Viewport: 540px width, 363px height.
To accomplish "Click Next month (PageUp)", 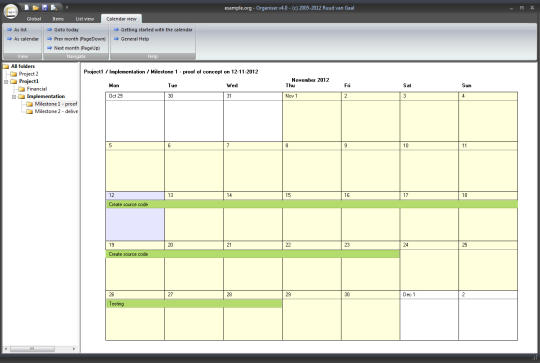I will [x=73, y=48].
